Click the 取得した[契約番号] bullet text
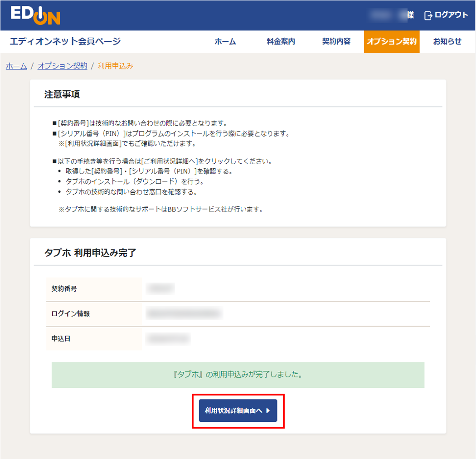 click(x=149, y=171)
